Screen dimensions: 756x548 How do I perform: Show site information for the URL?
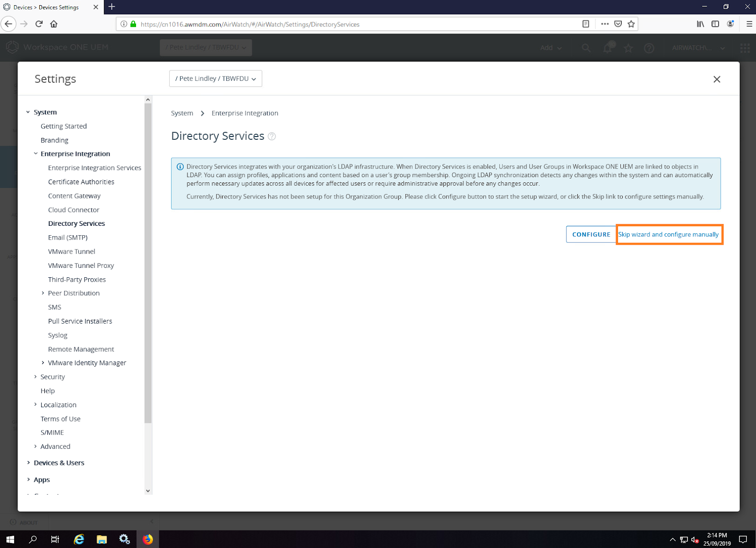(124, 24)
